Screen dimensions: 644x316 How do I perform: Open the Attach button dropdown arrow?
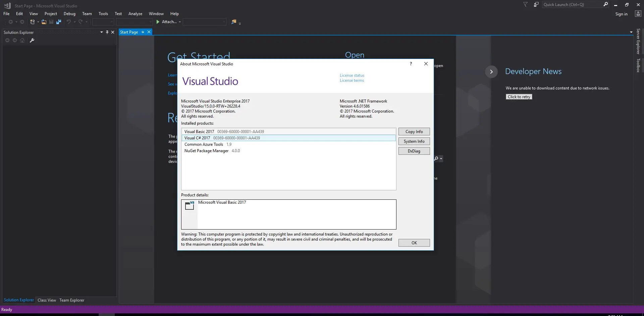[180, 22]
